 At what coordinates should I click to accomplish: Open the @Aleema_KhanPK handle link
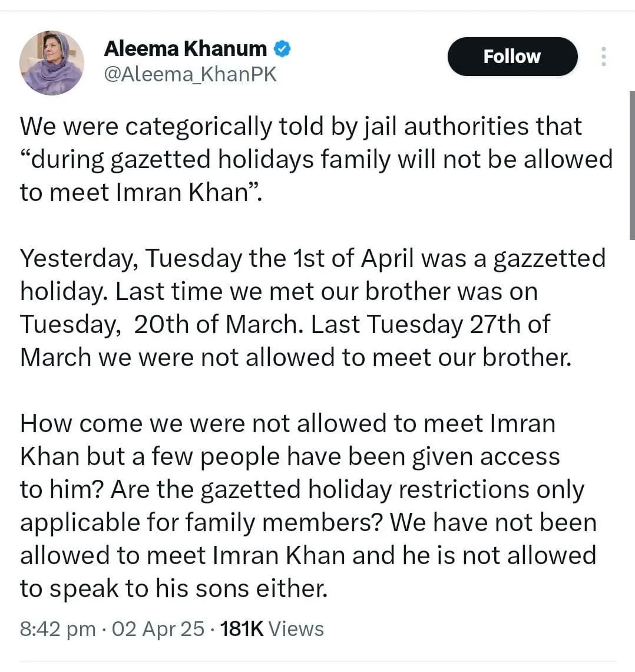tap(190, 75)
